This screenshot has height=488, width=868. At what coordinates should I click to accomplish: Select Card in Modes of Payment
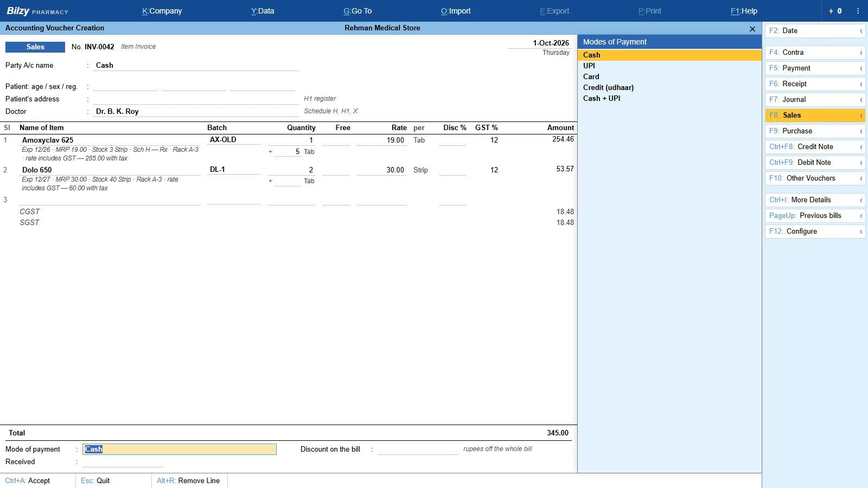click(669, 76)
